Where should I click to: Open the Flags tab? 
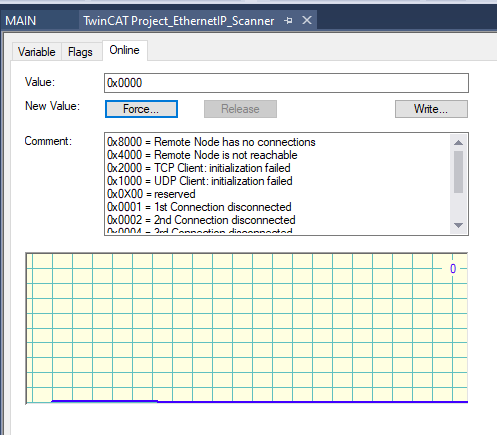(80, 52)
